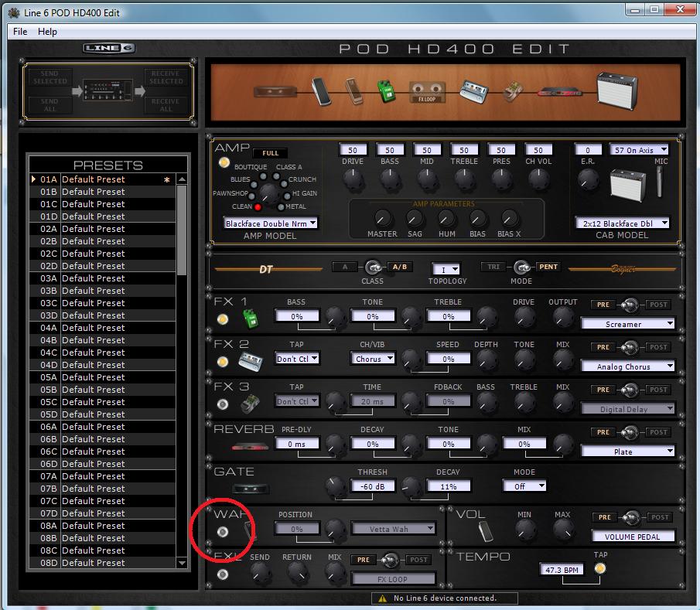
Task: Click the Tempo TAP button
Action: coord(600,568)
